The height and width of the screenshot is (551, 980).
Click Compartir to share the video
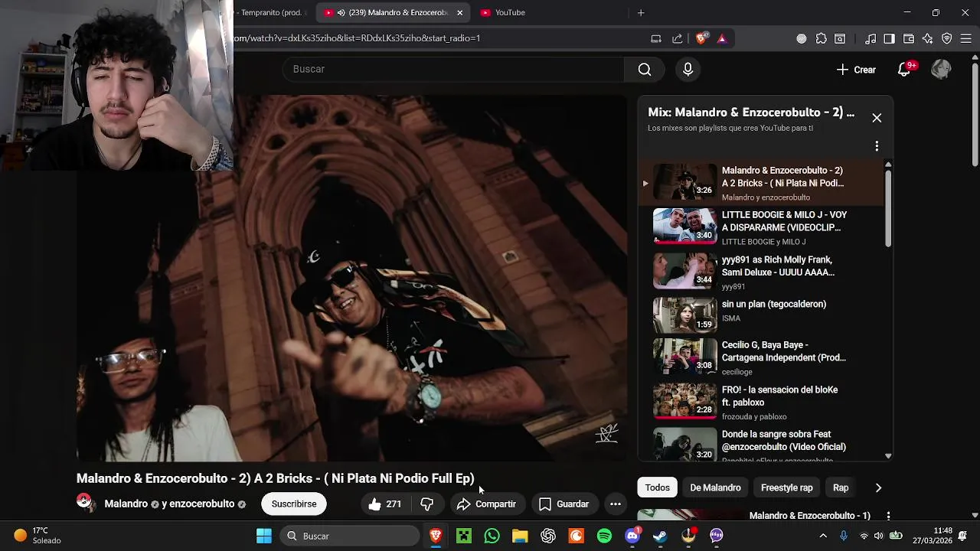point(486,504)
